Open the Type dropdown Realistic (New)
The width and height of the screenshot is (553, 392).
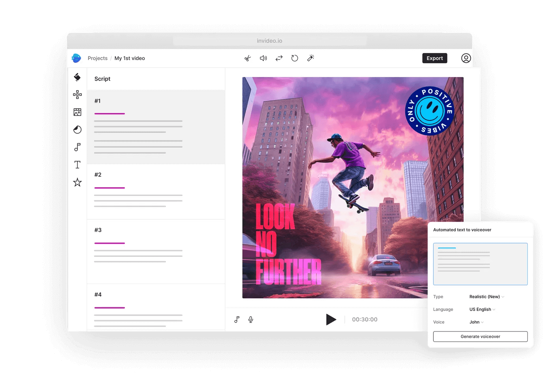487,297
